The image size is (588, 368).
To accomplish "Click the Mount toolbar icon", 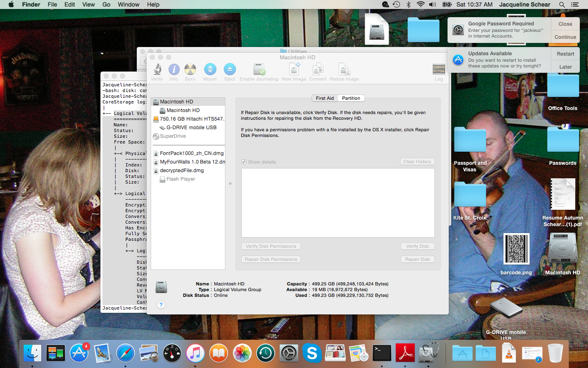I will (x=210, y=72).
